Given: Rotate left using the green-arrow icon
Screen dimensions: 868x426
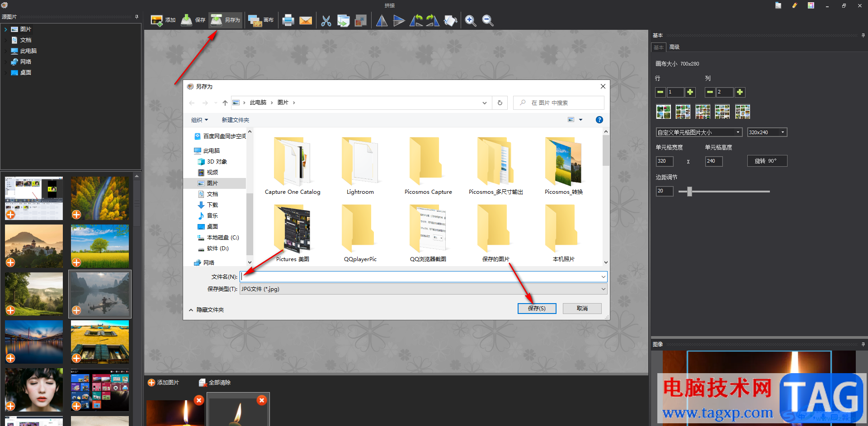Looking at the screenshot, I should [416, 21].
